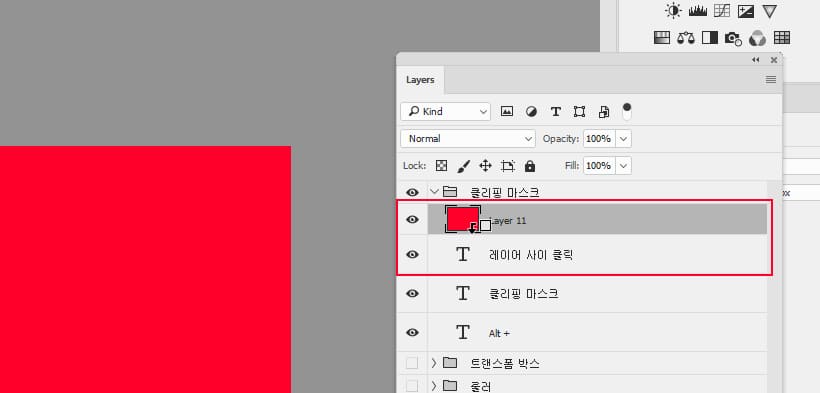Add a Hue/Saturation adjustment
Screen dimensions: 820x393
point(662,38)
